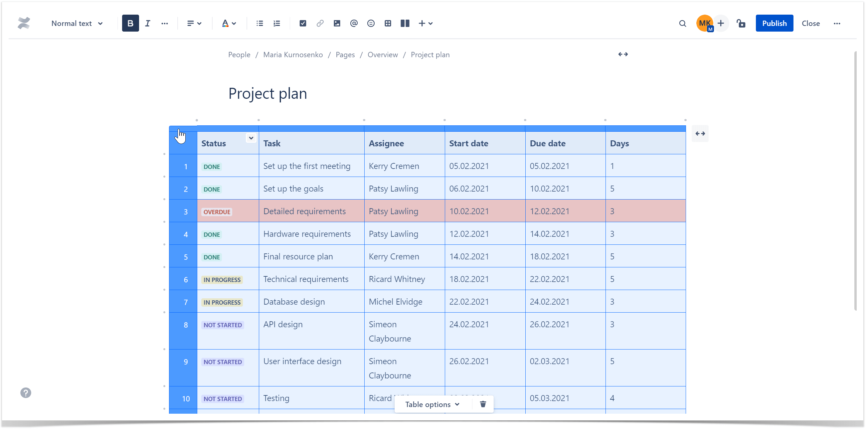Image resolution: width=868 pixels, height=430 pixels.
Task: Open the emoji picker
Action: click(x=371, y=23)
